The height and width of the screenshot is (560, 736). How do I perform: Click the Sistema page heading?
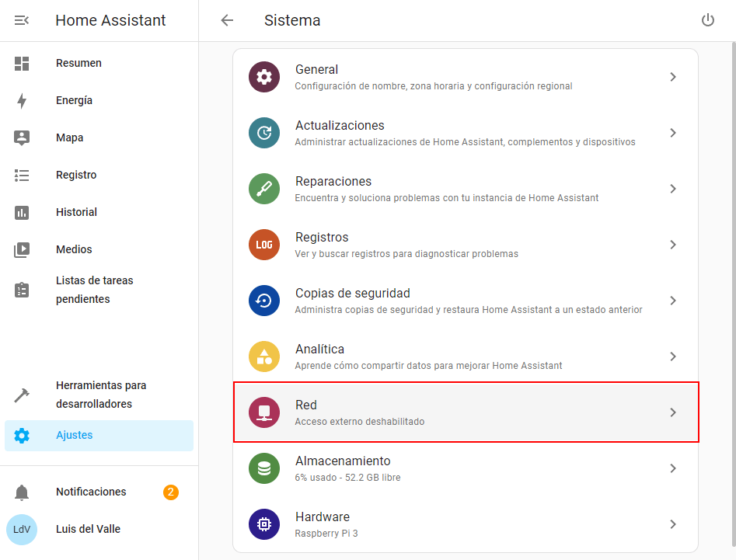click(x=292, y=20)
